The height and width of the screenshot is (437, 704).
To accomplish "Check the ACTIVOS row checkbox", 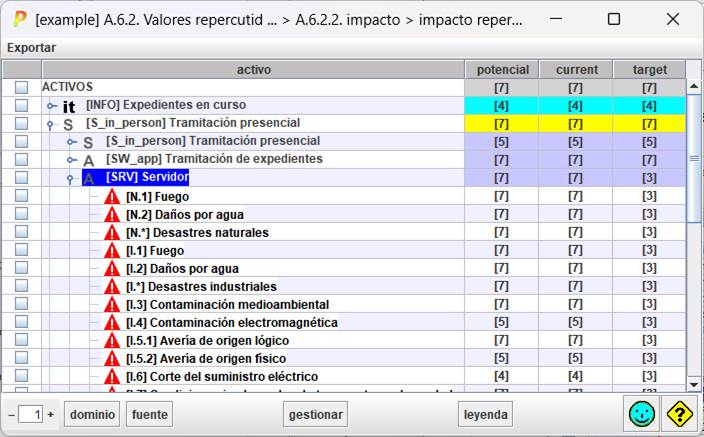I will coord(21,87).
